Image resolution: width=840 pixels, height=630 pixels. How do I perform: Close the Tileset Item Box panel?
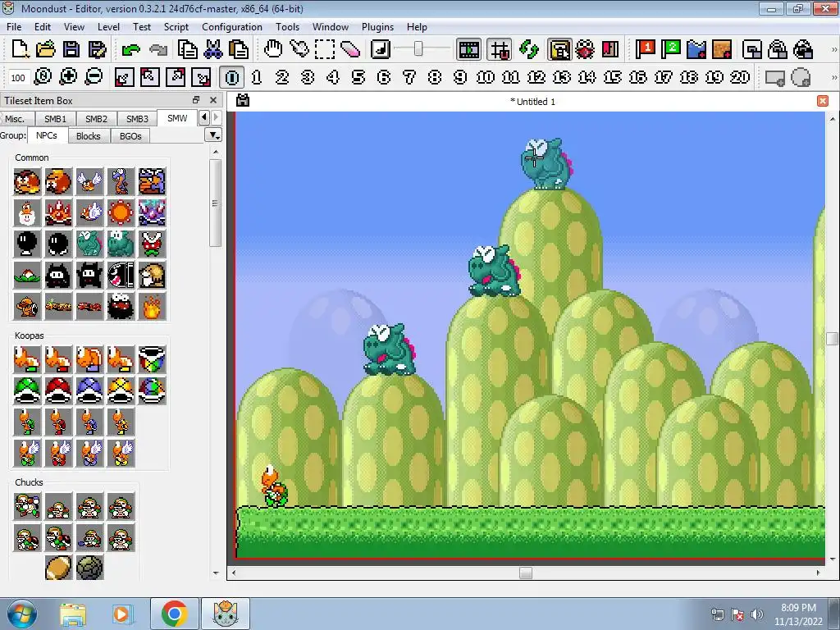(213, 100)
